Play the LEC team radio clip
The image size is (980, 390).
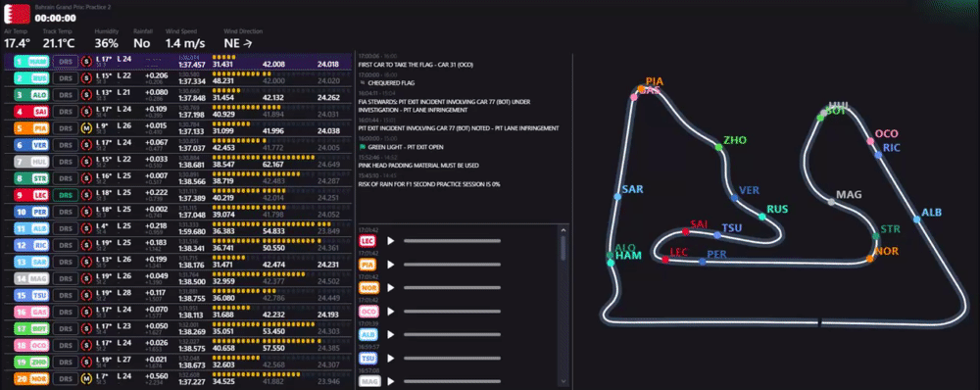tap(391, 241)
